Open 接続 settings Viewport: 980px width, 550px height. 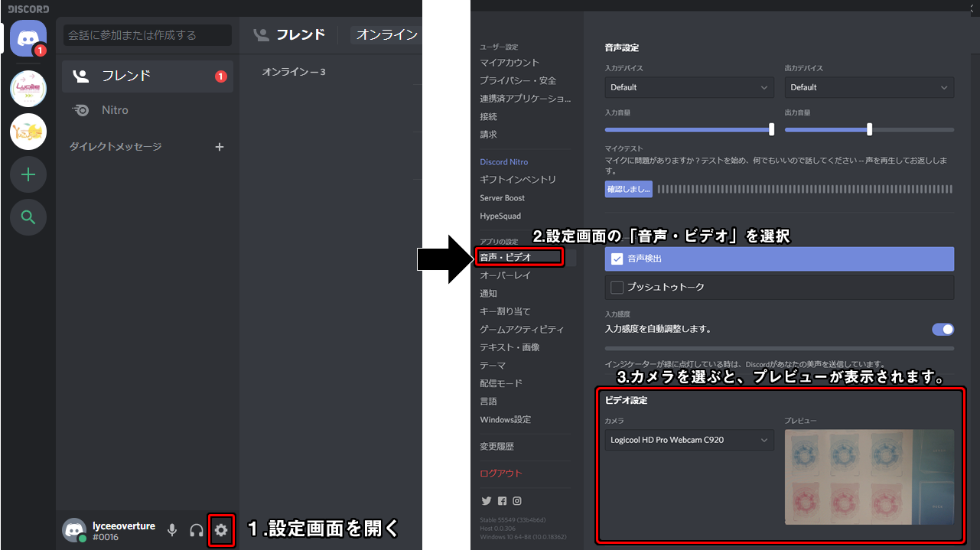(489, 117)
